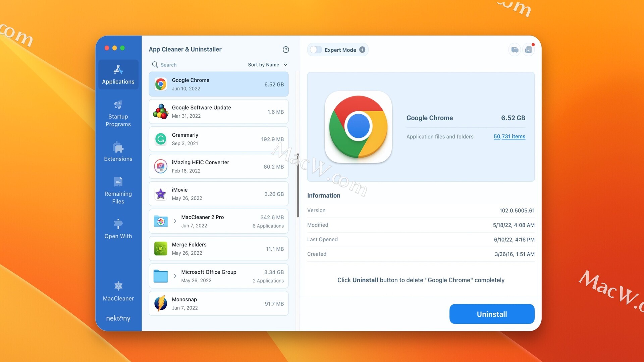
Task: Click the MacCleaner 2 Pro folder icon
Action: [161, 221]
